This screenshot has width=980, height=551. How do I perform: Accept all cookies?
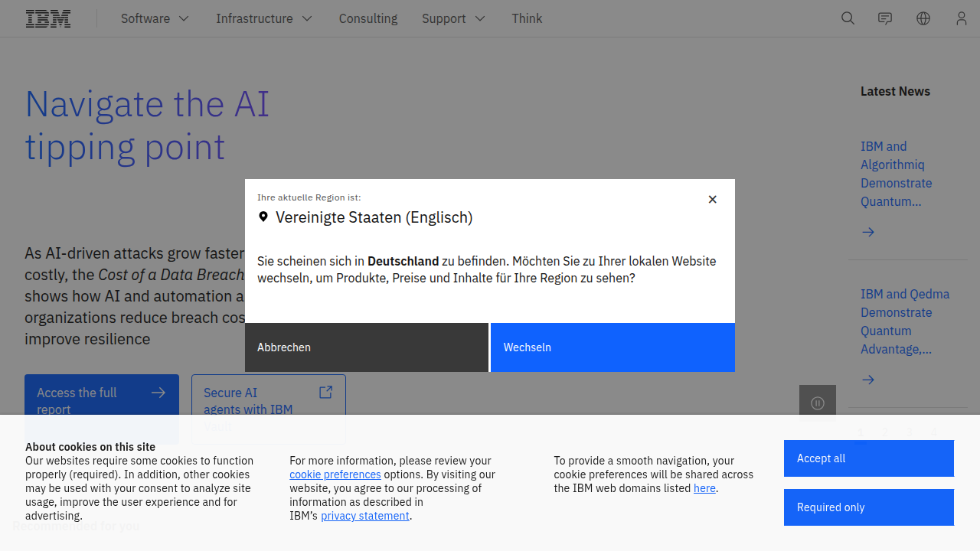(869, 458)
